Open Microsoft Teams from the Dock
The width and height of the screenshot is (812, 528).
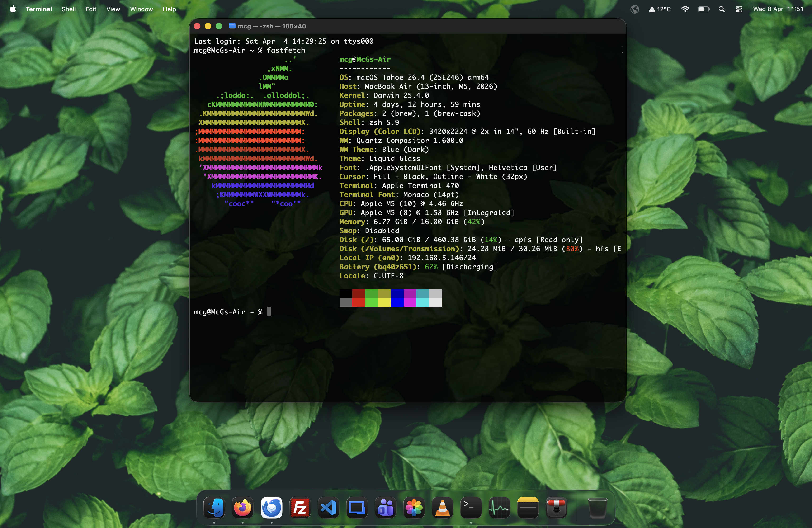point(386,508)
